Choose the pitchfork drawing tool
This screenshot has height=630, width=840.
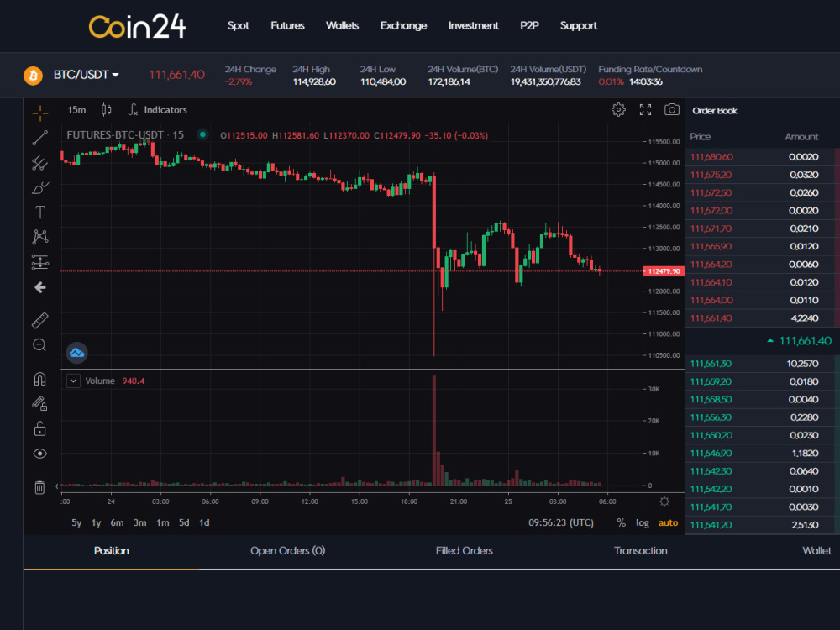40,163
